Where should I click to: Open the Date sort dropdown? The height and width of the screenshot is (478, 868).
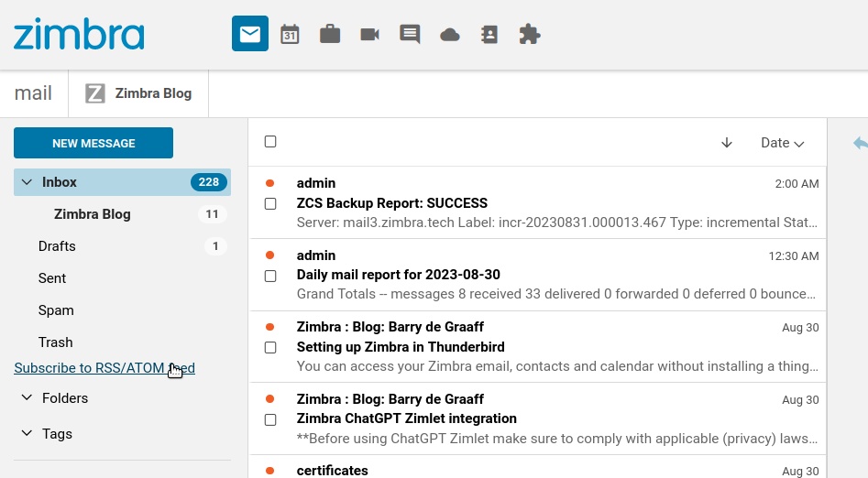click(x=782, y=143)
